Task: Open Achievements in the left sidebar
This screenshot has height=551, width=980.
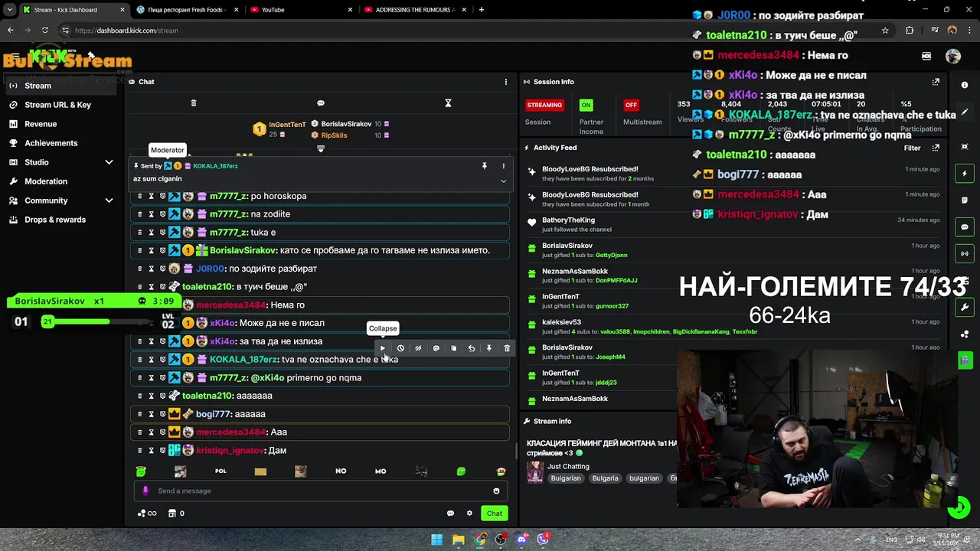Action: tap(61, 143)
